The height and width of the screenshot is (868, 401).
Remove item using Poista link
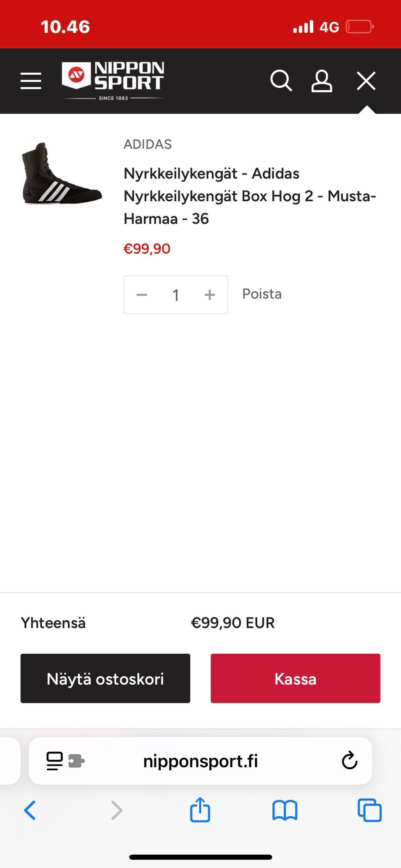pos(262,294)
